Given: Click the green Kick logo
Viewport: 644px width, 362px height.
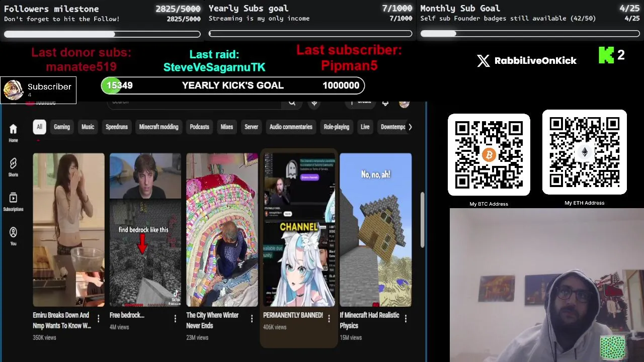Looking at the screenshot, I should (x=606, y=55).
